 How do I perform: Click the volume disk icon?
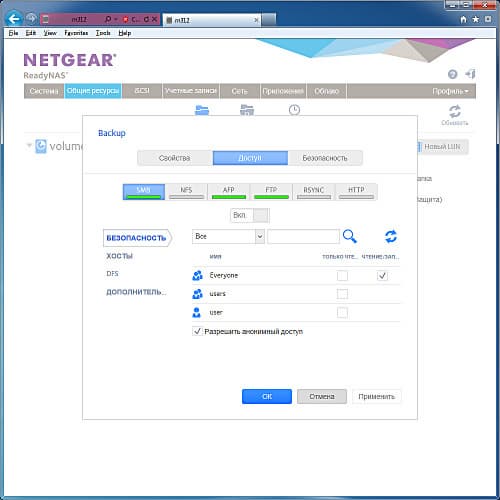click(41, 146)
